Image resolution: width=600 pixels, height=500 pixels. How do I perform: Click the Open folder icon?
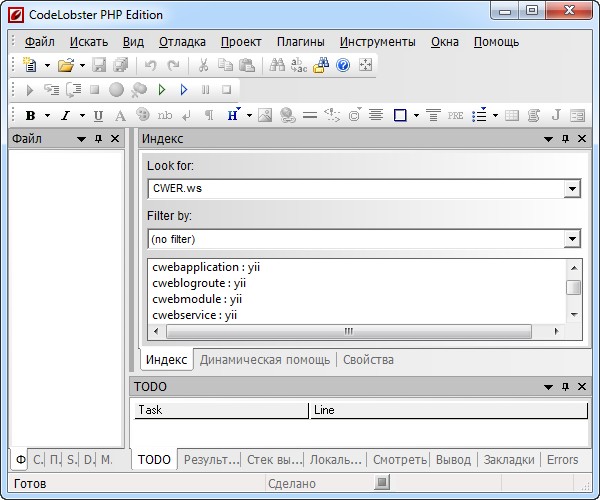point(65,65)
